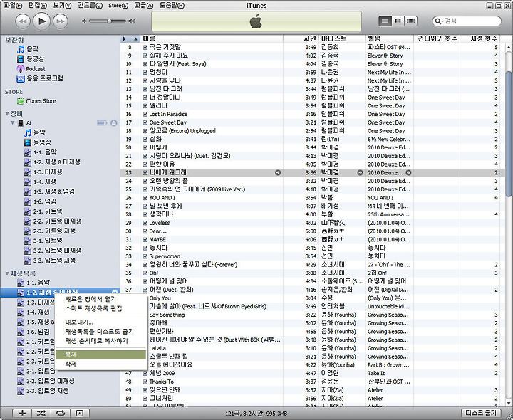Uncheck the song One Sweet Day
513x420 pixels.
click(x=145, y=122)
